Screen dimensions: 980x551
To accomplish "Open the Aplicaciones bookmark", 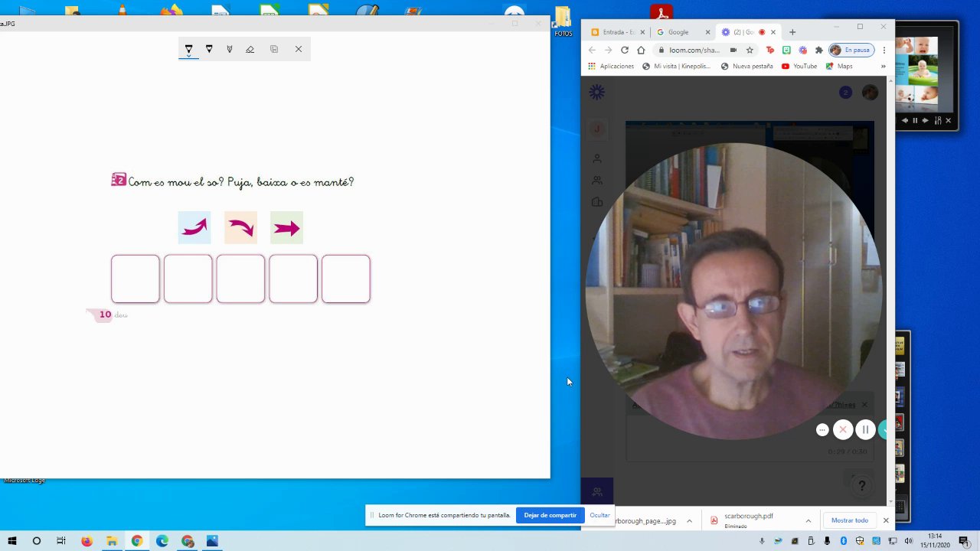I will tap(611, 67).
